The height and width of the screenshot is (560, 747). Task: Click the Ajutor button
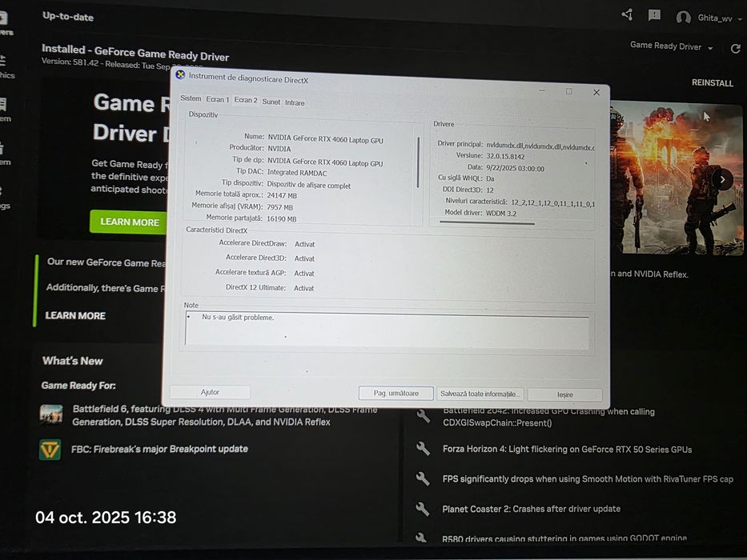[210, 392]
